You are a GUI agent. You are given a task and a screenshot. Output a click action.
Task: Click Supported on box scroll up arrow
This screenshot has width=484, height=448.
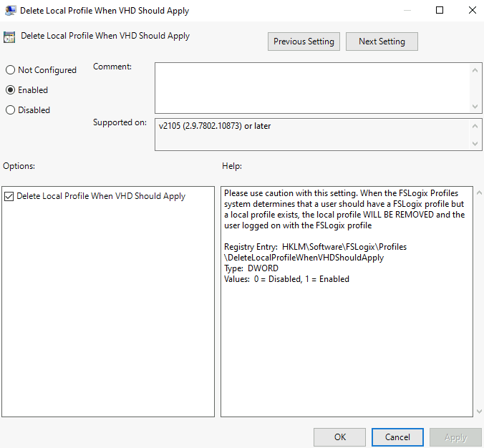point(475,126)
